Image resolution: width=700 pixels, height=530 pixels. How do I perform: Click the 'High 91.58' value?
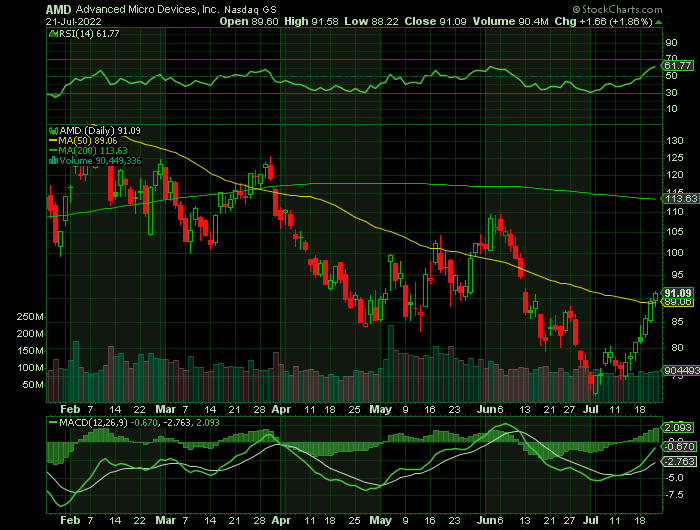pos(311,21)
